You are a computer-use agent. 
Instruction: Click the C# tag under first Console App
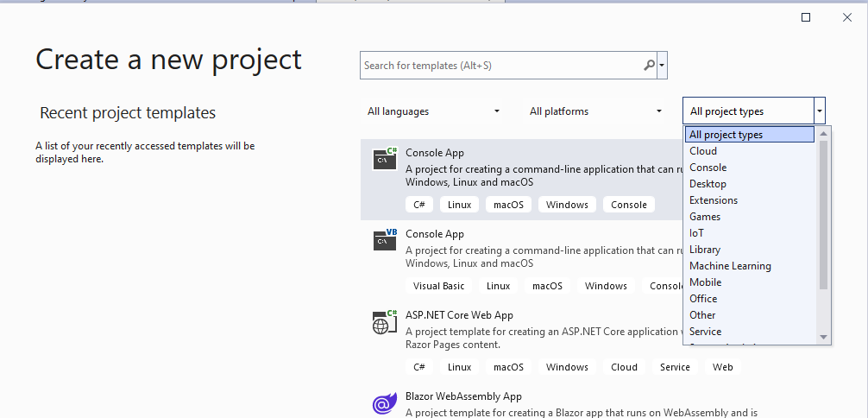419,205
